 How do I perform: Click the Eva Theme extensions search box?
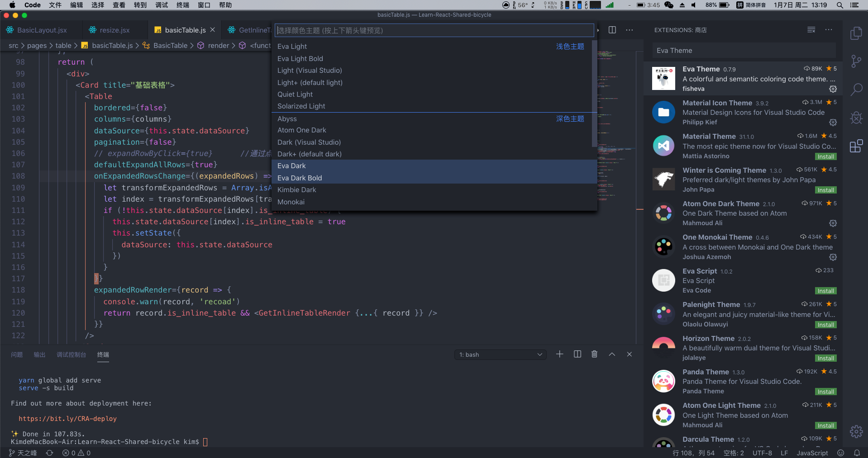point(744,51)
